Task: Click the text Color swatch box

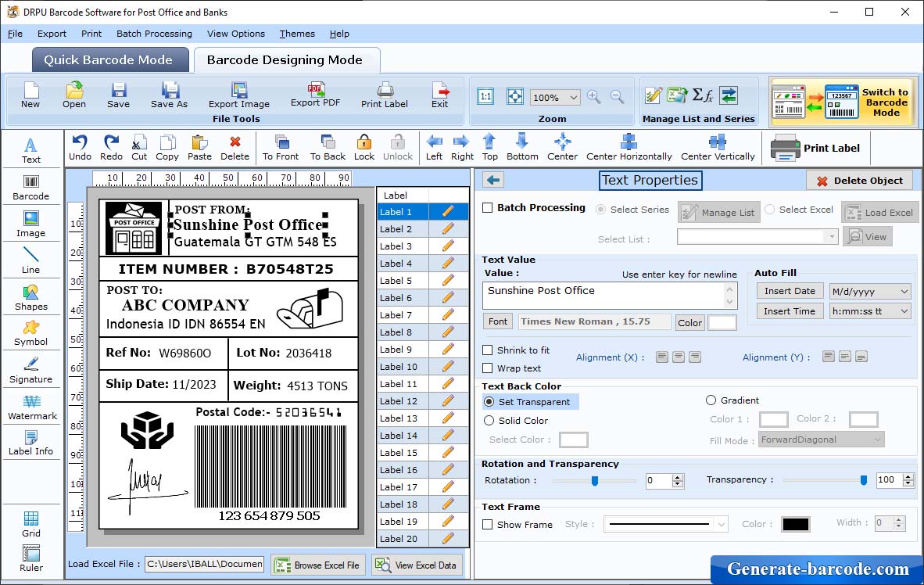Action: point(722,322)
